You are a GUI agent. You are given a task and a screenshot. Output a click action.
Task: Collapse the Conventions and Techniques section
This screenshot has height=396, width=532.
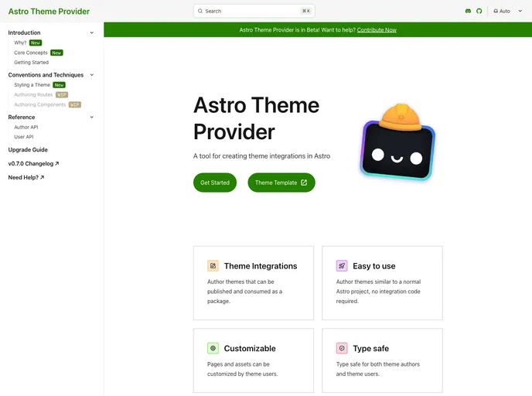click(x=51, y=75)
